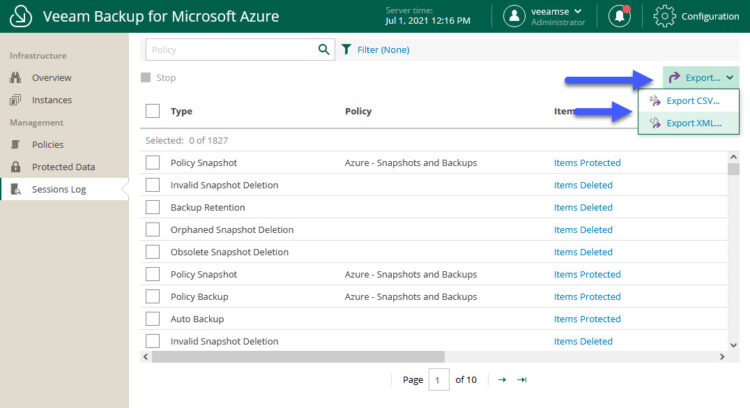Go to next page arrow
Viewport: 750px width, 408px height.
coord(502,380)
